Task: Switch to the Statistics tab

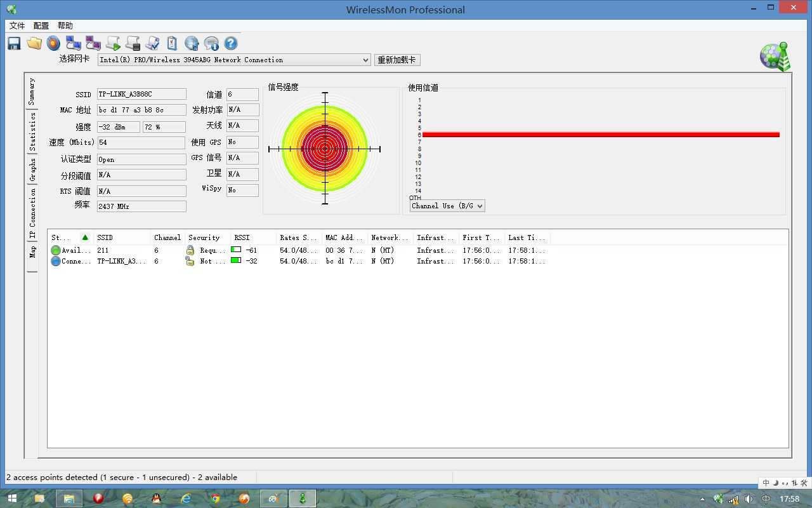Action: pyautogui.click(x=32, y=131)
